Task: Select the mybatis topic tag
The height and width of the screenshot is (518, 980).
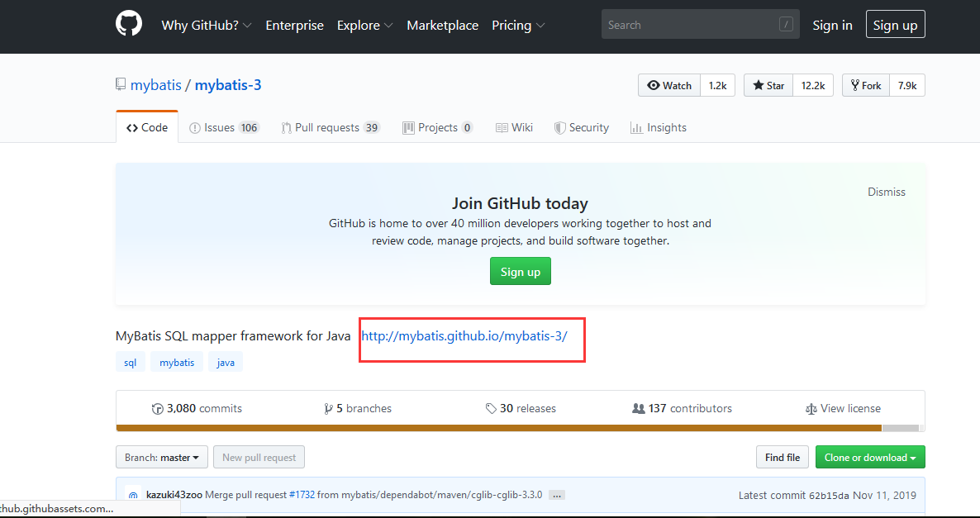Action: pyautogui.click(x=177, y=362)
